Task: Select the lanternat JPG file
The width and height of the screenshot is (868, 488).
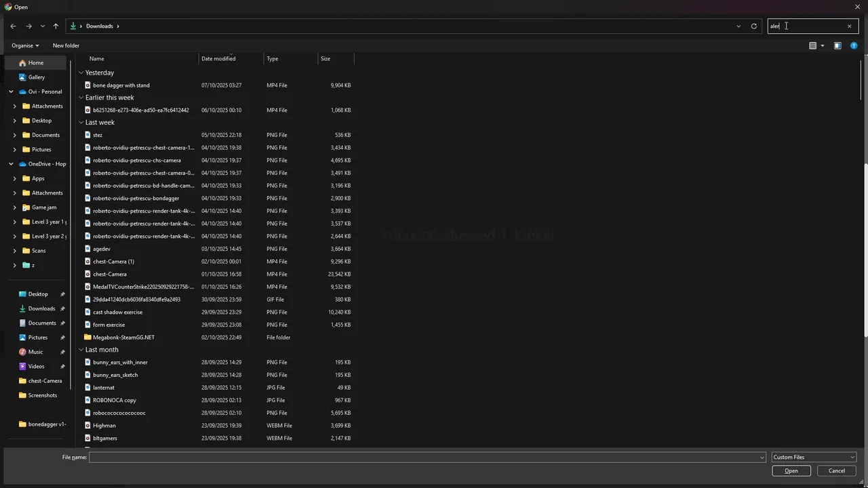Action: [x=104, y=388]
